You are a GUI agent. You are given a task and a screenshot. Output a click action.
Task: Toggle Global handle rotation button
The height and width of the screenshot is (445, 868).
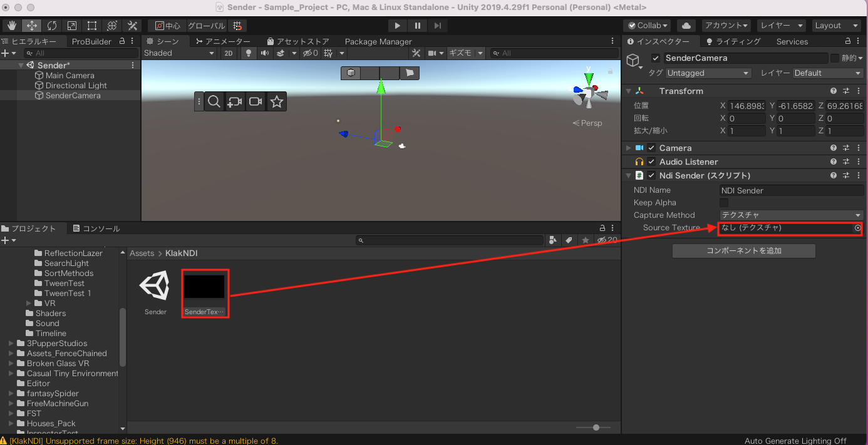click(x=206, y=26)
